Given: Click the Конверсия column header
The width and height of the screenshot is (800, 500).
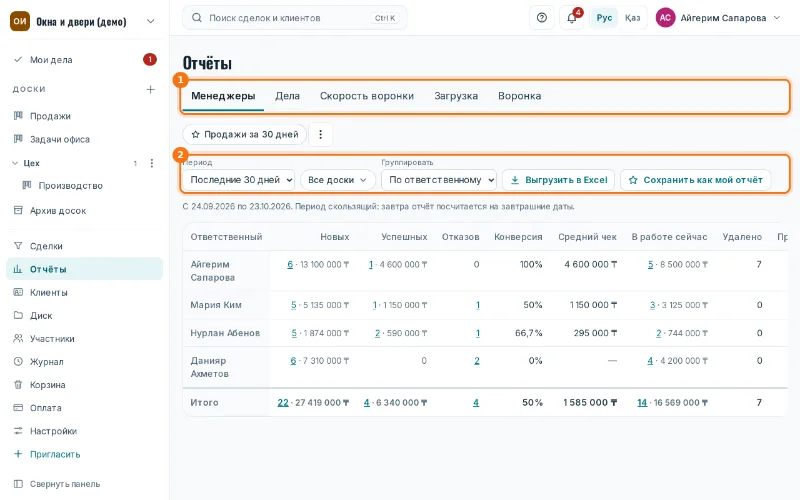Looking at the screenshot, I should pyautogui.click(x=518, y=237).
